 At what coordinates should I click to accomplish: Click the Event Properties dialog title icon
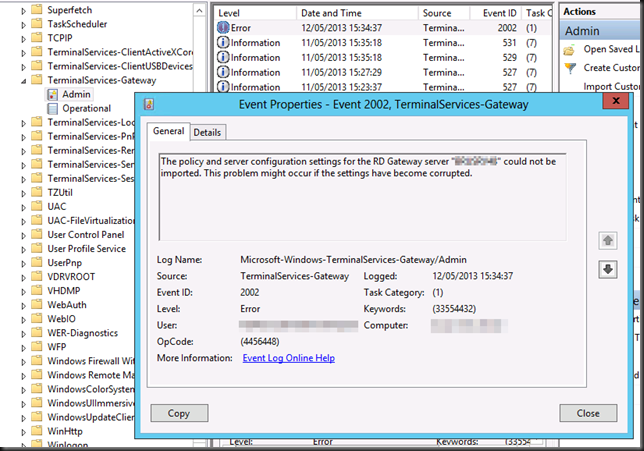tap(149, 104)
